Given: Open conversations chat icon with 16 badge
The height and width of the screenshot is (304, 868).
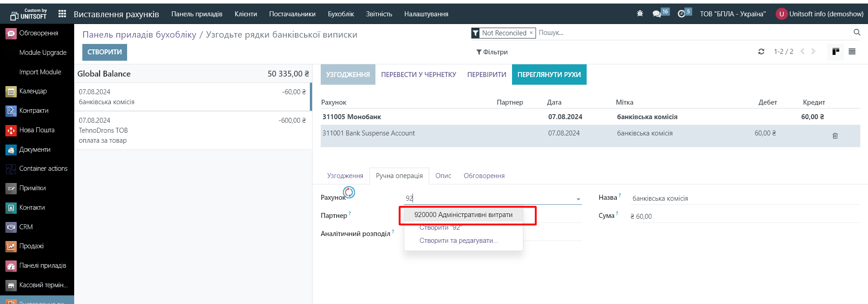Looking at the screenshot, I should pyautogui.click(x=657, y=14).
